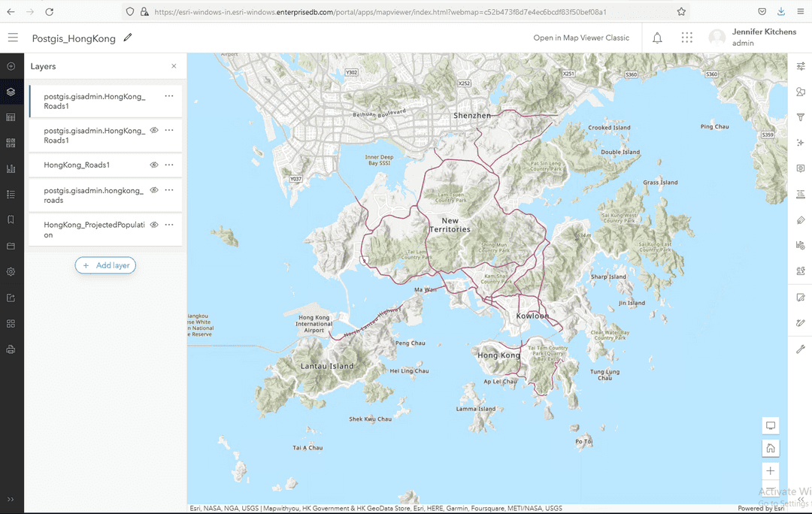Open the hamburger menu beside map title

(13, 38)
